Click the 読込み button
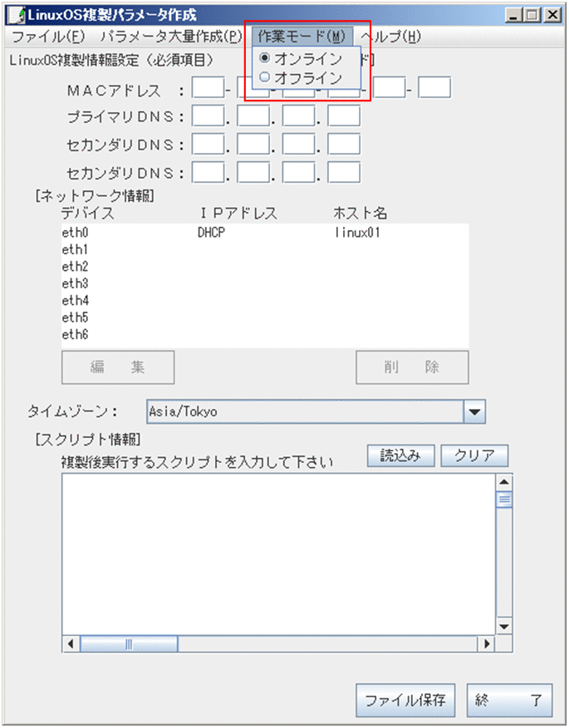569x728 pixels. point(401,455)
